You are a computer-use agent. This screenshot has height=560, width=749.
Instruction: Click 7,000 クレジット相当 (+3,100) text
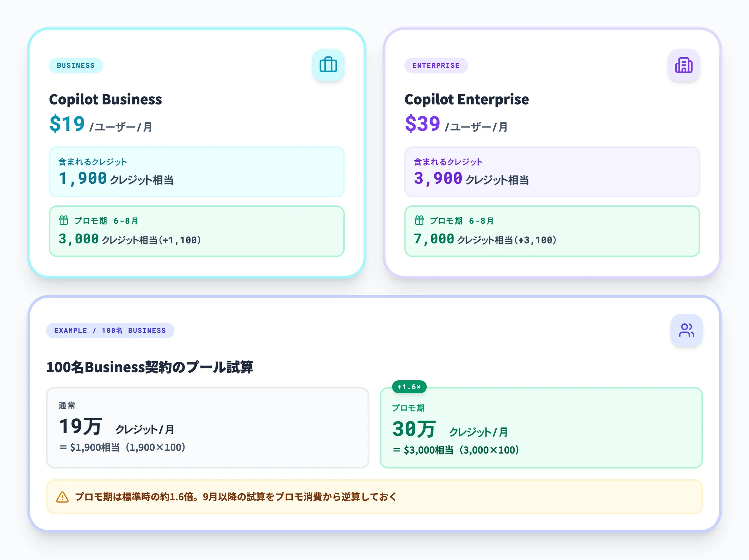coord(485,239)
